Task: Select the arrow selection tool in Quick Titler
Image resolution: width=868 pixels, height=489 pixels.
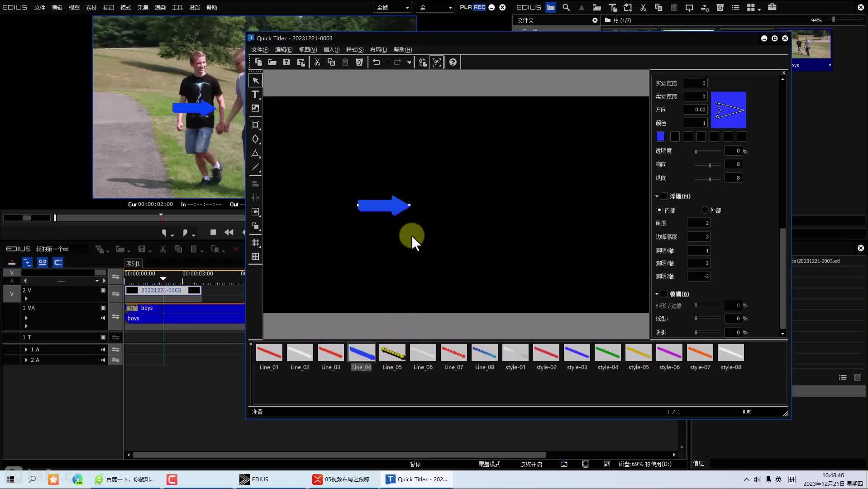Action: [x=255, y=81]
